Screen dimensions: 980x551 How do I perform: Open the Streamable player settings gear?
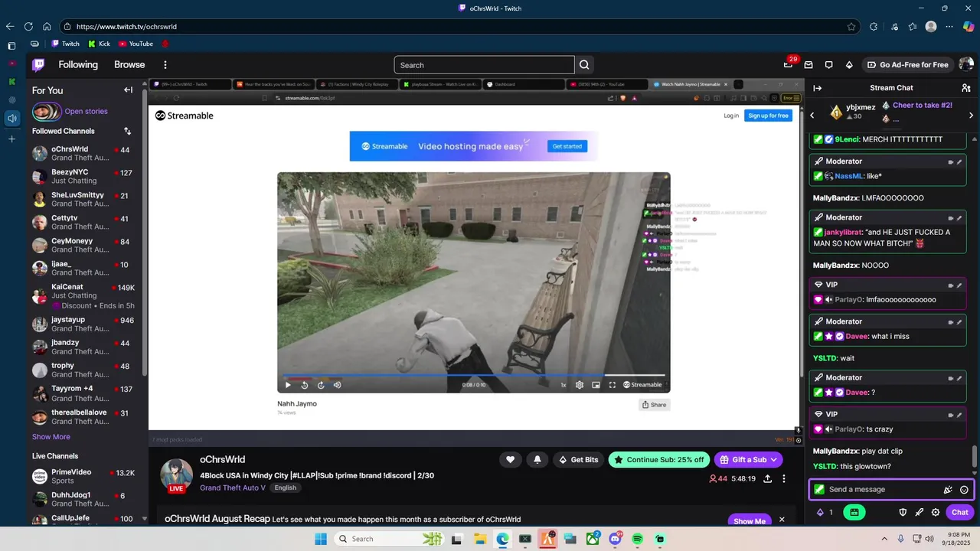pyautogui.click(x=580, y=385)
